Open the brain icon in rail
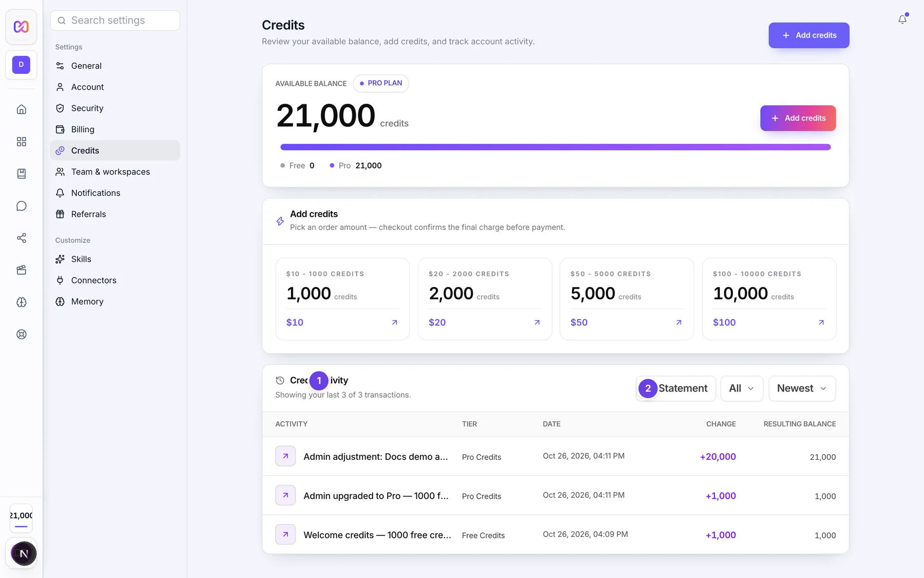Image resolution: width=924 pixels, height=578 pixels. click(x=21, y=302)
